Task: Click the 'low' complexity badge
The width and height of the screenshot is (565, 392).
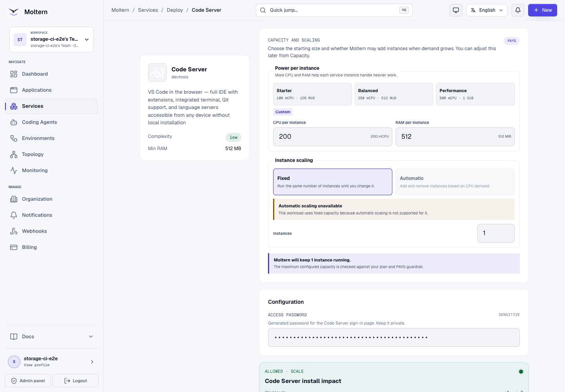Action: 233,137
